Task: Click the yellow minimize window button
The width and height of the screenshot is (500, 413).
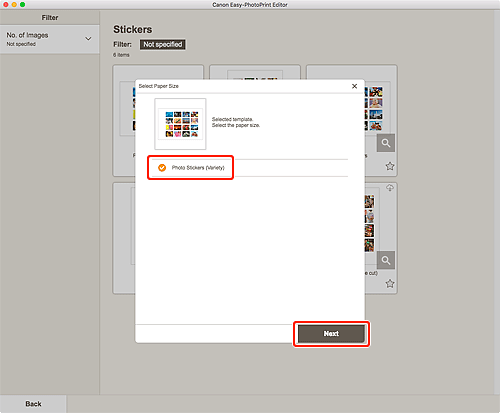Action: coord(14,5)
